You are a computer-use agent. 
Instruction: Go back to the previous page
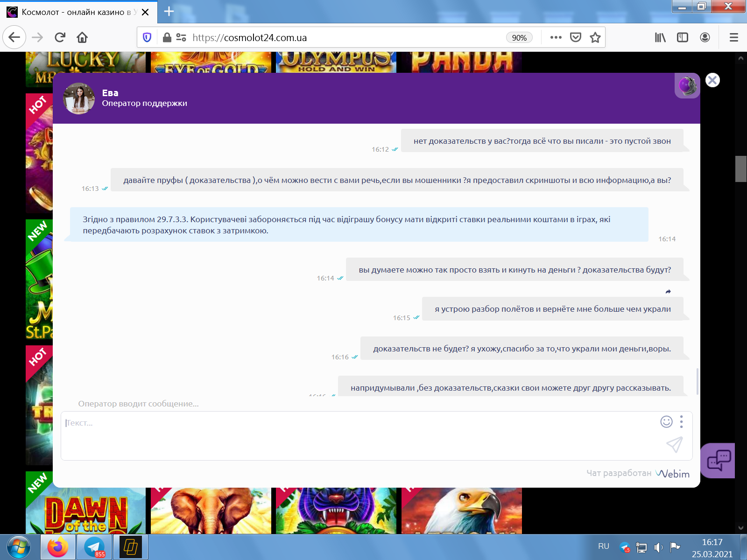(14, 37)
